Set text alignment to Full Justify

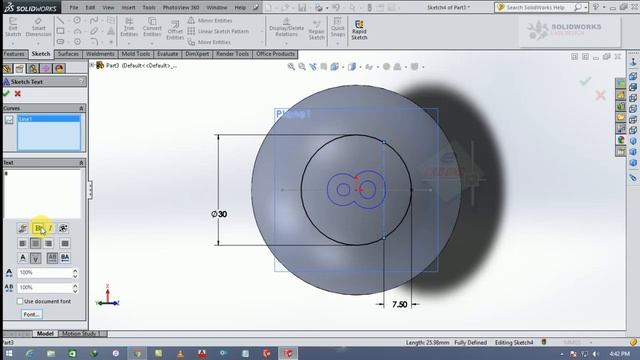pos(64,243)
